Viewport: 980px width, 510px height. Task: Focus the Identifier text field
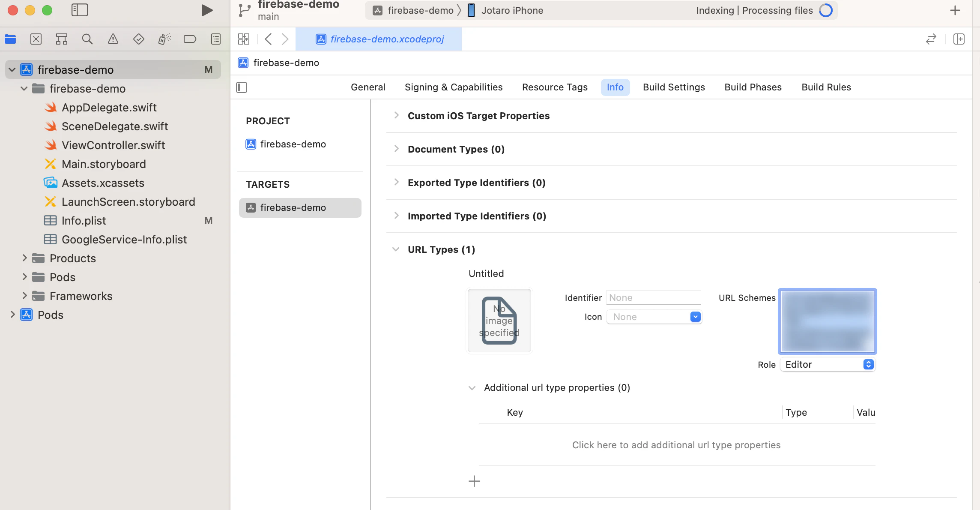654,297
